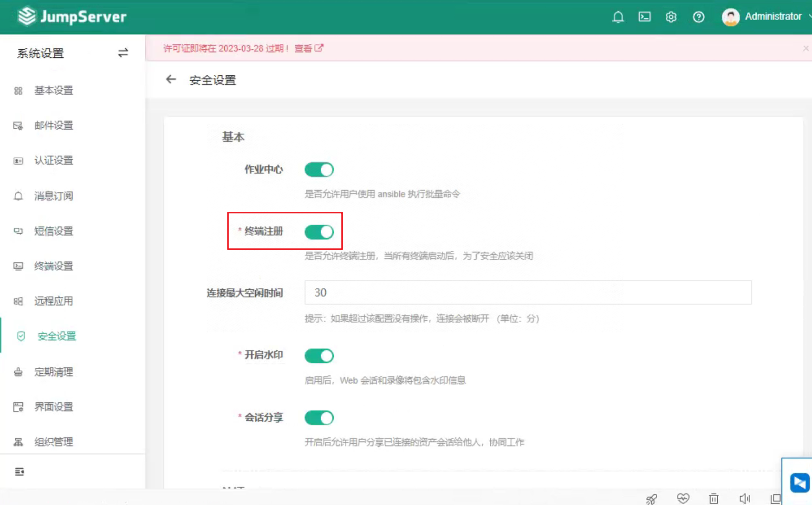The image size is (812, 505).
Task: Open 邮件设置 from sidebar
Action: click(53, 126)
